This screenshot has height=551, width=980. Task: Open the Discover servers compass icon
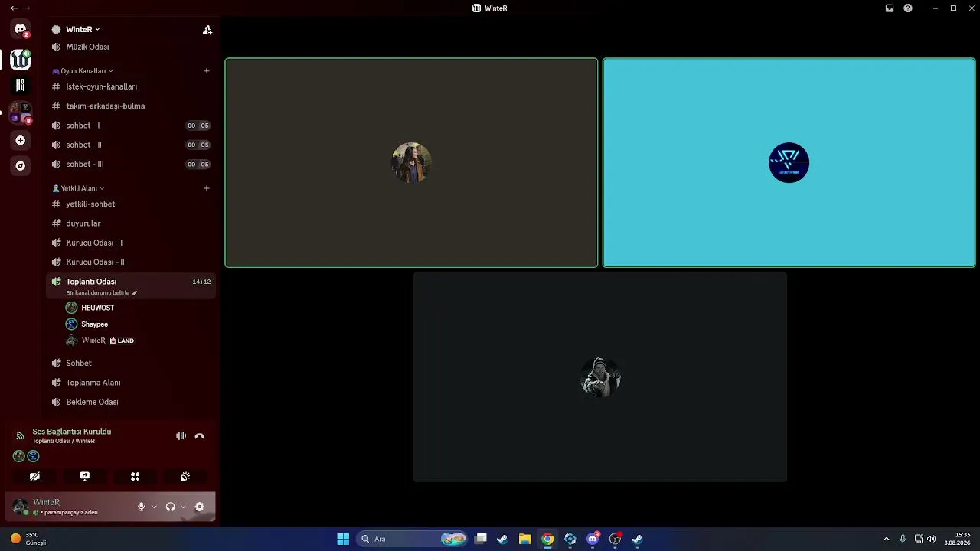(x=21, y=165)
